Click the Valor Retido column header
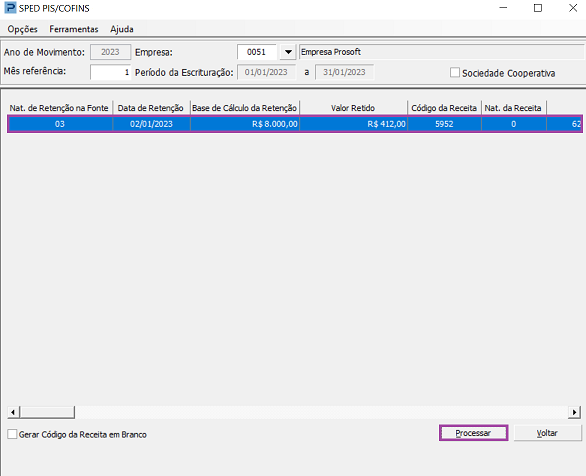Screen dimensions: 586x476 click(353, 108)
